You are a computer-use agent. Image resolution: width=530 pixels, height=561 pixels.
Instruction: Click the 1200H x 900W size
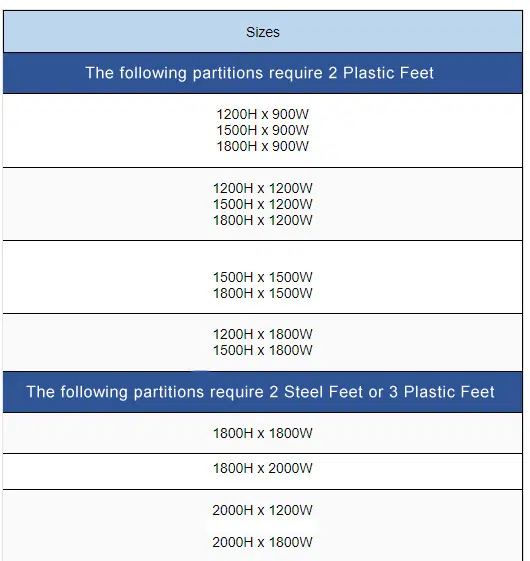(x=262, y=114)
